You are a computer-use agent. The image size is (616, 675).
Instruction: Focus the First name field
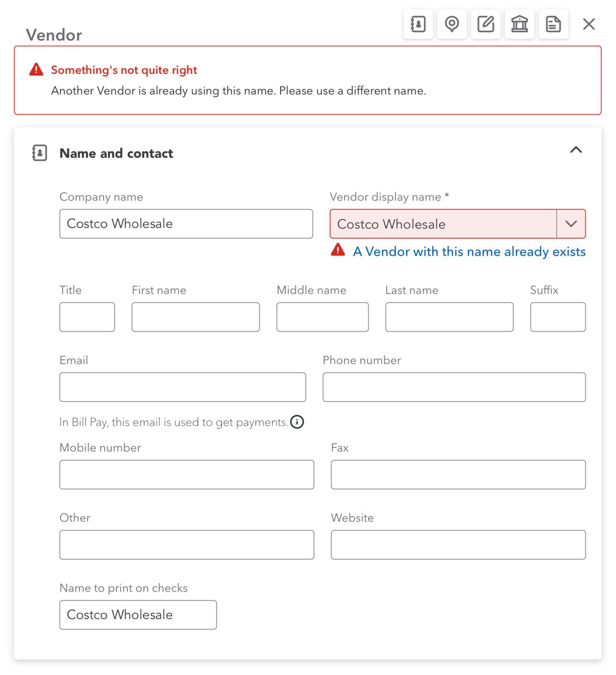pos(195,317)
